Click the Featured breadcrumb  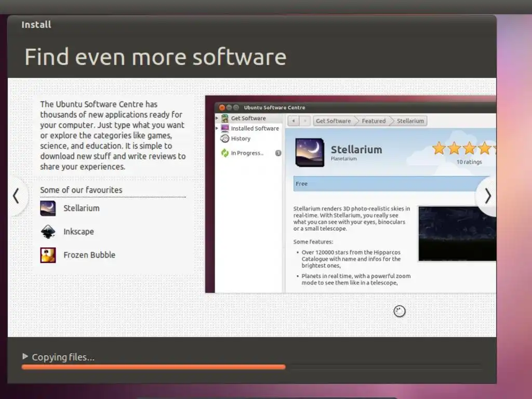pyautogui.click(x=374, y=121)
